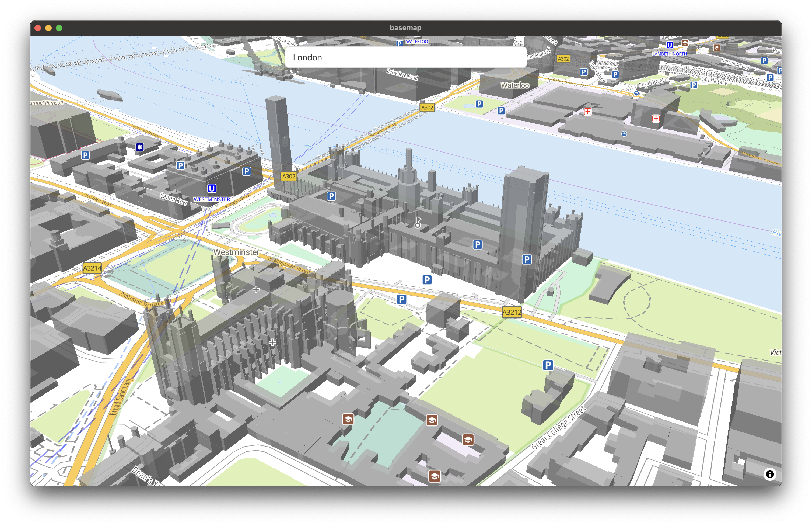Click the A3212 road shield
The height and width of the screenshot is (526, 812).
512,312
